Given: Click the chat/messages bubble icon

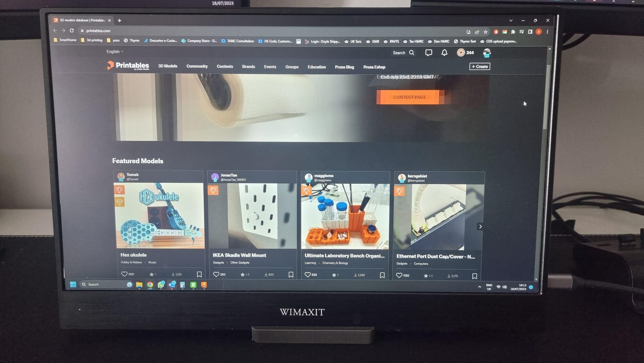Looking at the screenshot, I should click(428, 53).
